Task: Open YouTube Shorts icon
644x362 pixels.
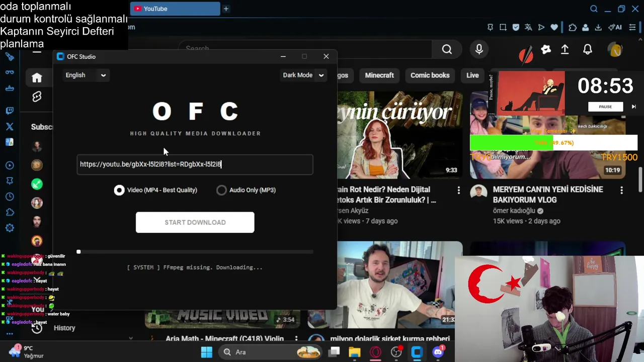Action: coord(37,97)
